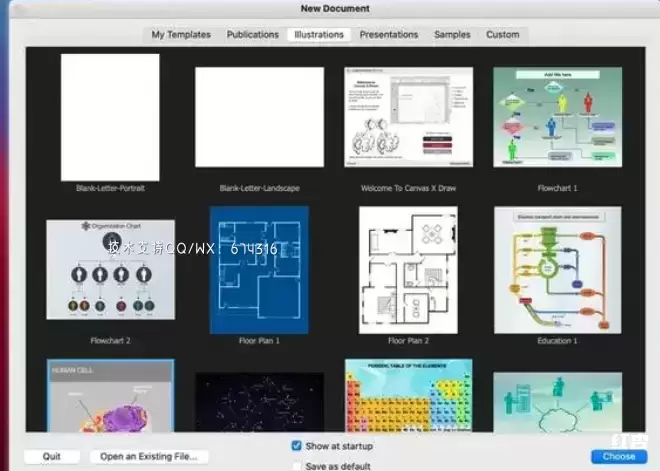Click the Flowchart 2 organization chart thumbnail
Viewport: 660px width, 471px height.
click(x=110, y=270)
